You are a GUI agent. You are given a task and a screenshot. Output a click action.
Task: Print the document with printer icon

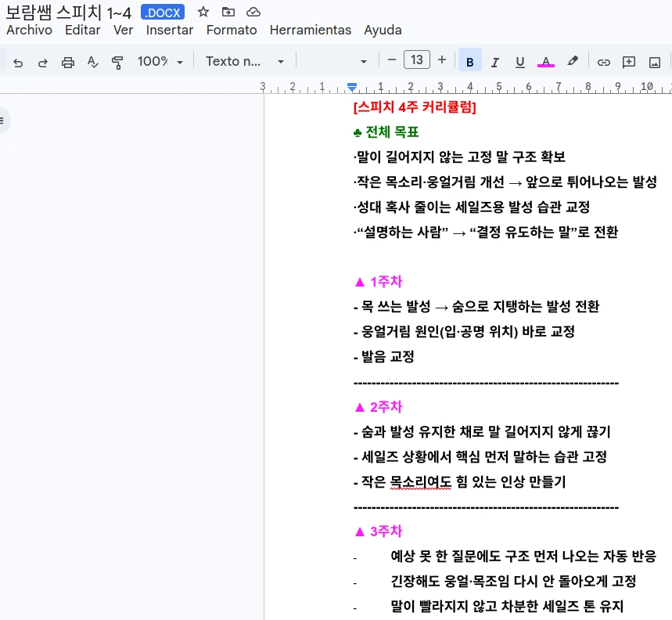(x=68, y=63)
